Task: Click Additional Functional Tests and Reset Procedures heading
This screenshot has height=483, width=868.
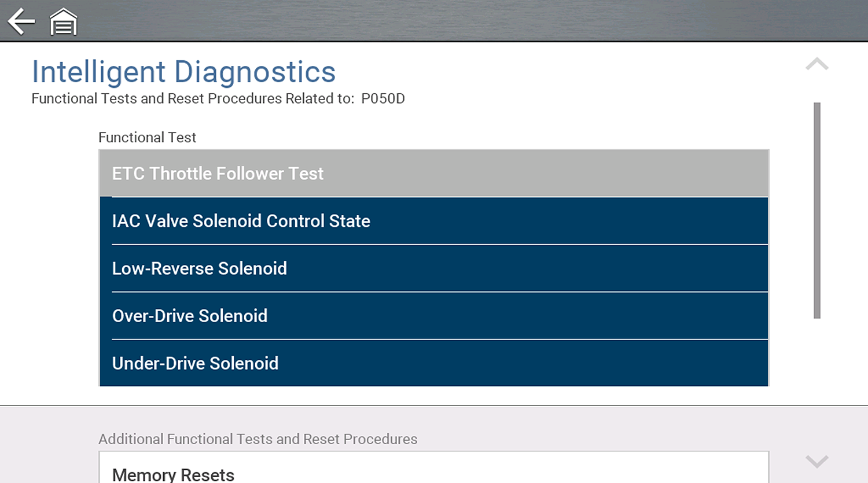Action: (258, 439)
